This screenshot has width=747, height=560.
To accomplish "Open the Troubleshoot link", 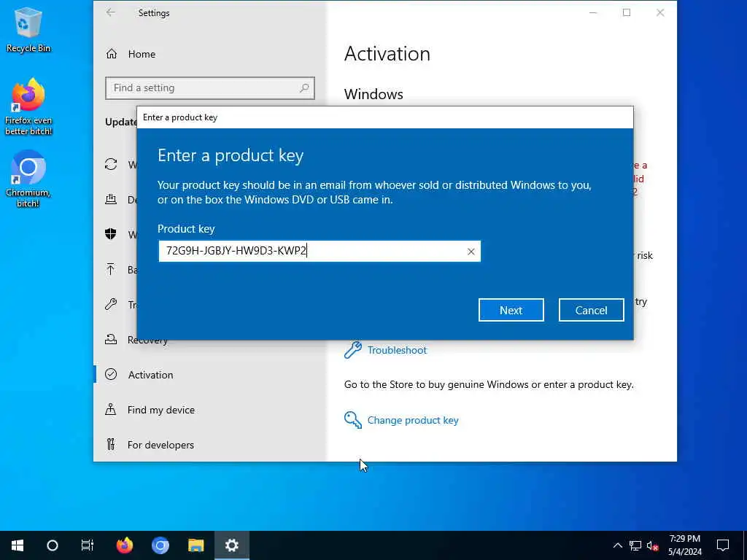I will (397, 350).
